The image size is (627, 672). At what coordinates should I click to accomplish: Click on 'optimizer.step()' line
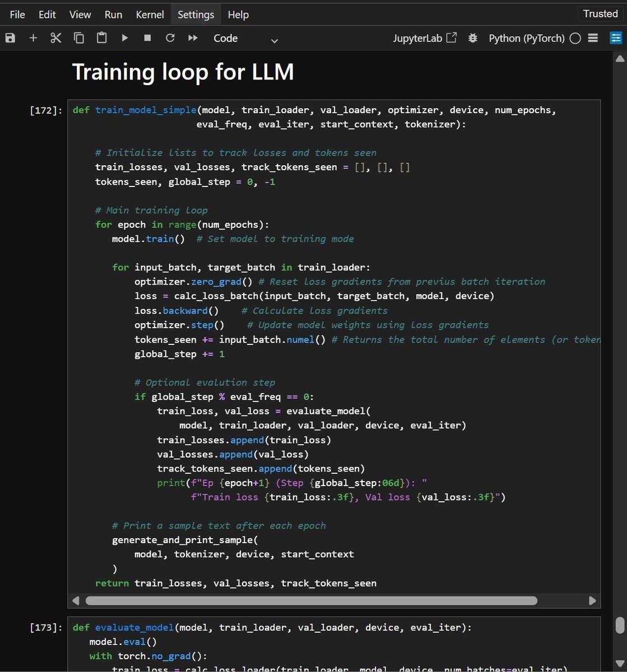click(x=179, y=325)
